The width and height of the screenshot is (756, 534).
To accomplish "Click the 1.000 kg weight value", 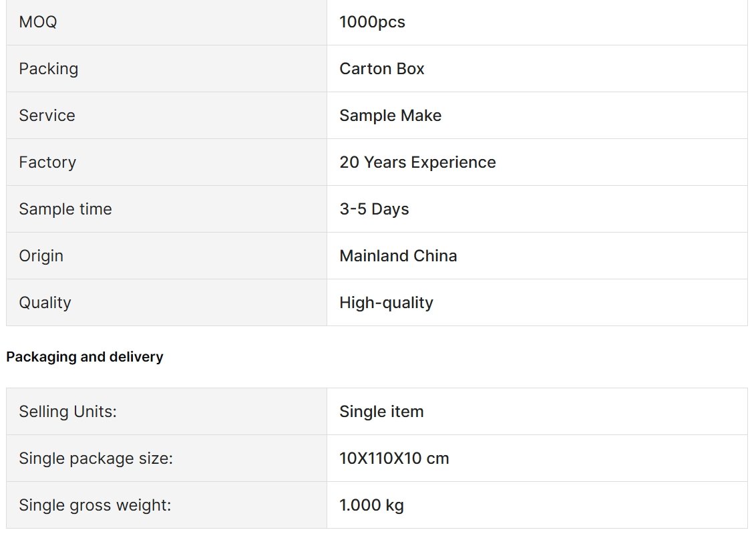I will 371,505.
